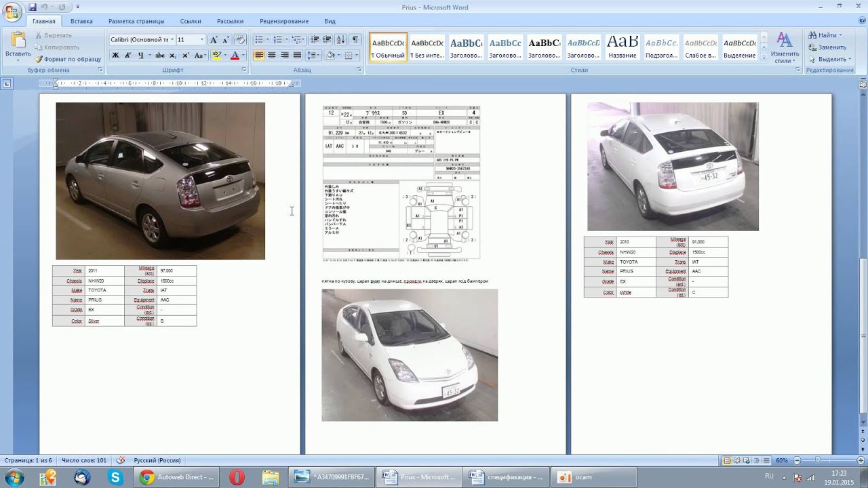Check proofing errors icon in status bar

click(121, 460)
